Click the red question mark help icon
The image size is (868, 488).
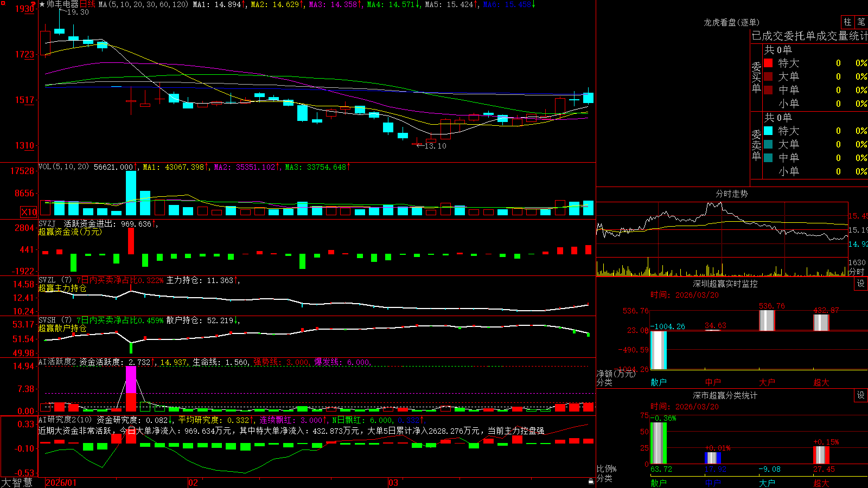pyautogui.click(x=33, y=3)
